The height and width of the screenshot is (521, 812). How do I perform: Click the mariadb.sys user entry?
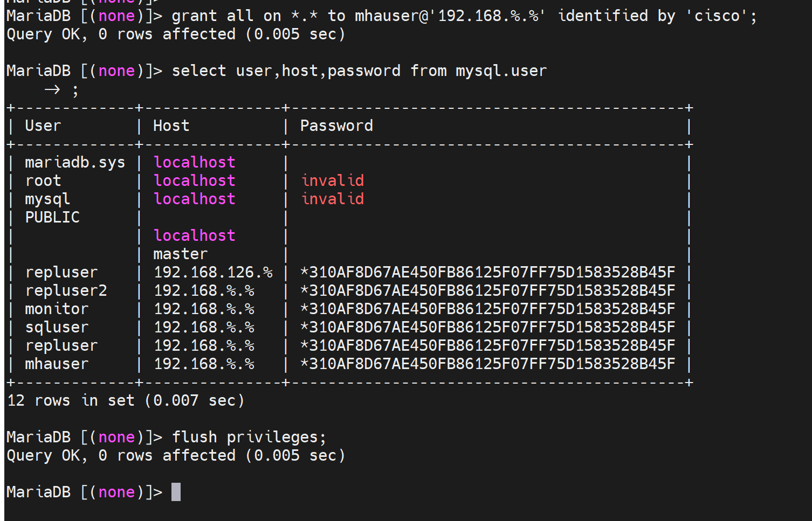(75, 163)
